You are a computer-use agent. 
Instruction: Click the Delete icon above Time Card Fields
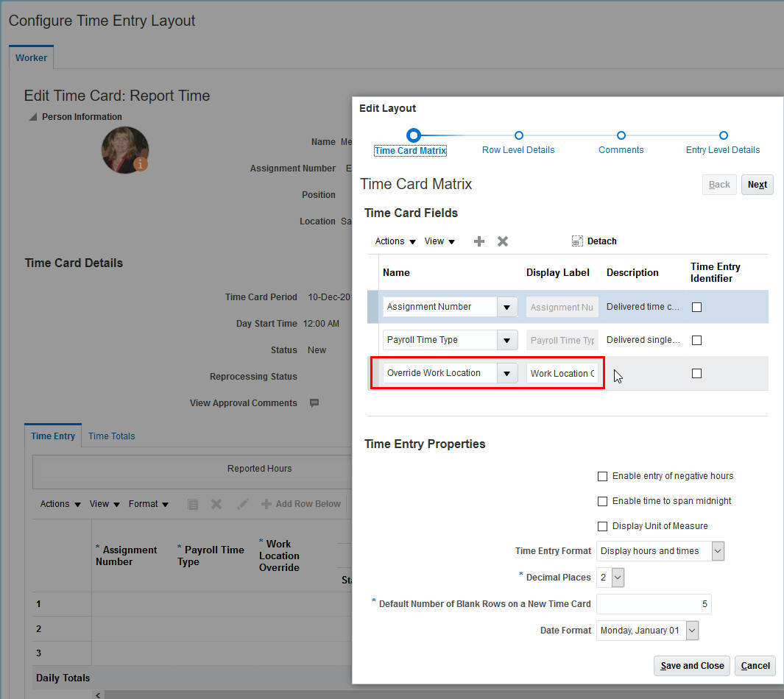click(503, 241)
